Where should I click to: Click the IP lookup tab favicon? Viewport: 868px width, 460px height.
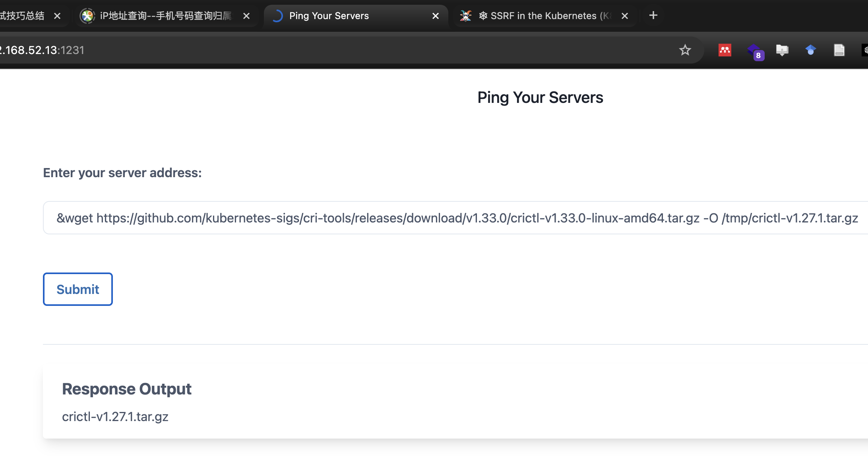pos(87,16)
